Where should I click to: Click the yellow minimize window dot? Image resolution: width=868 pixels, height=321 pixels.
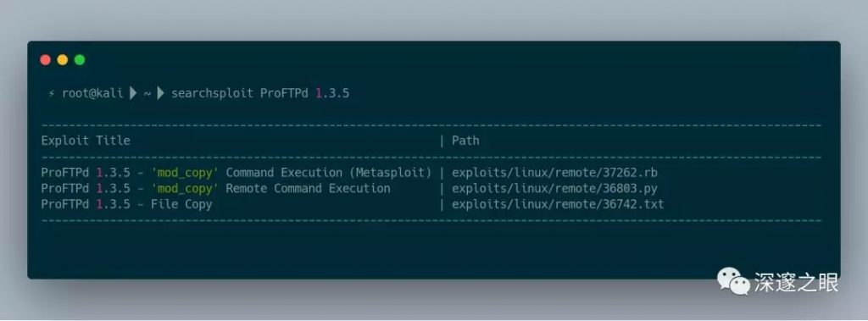pos(63,60)
